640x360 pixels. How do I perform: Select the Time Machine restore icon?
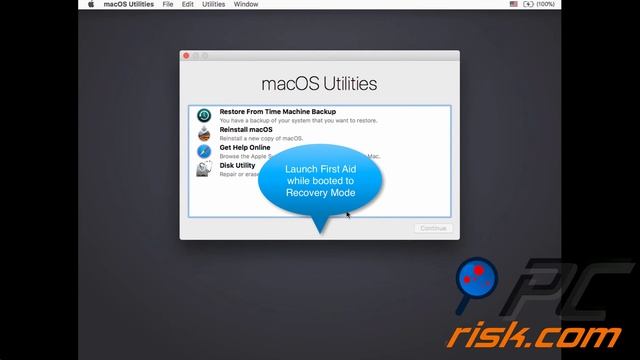pyautogui.click(x=204, y=116)
